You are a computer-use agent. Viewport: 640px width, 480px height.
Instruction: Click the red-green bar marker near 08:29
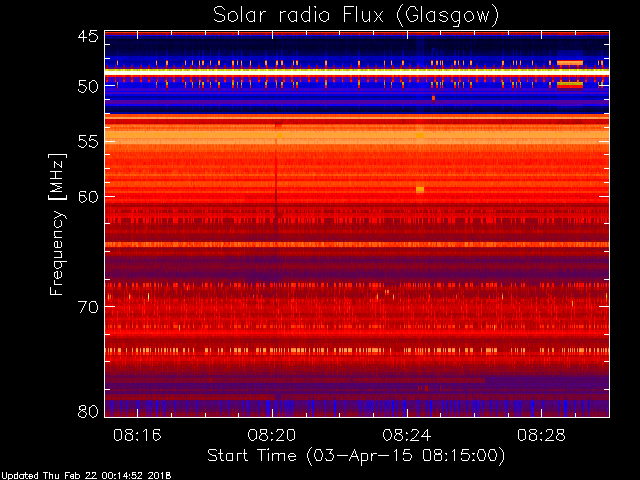pyautogui.click(x=570, y=84)
